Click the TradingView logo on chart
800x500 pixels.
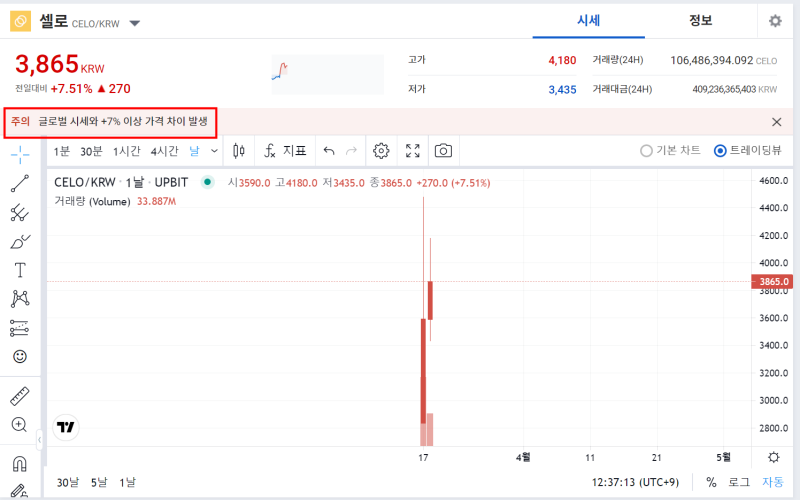(x=66, y=427)
